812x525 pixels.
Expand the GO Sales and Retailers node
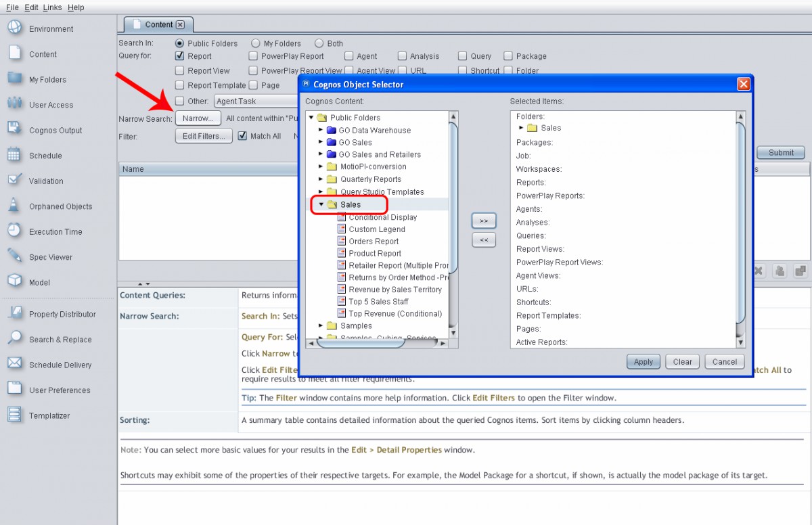point(321,154)
